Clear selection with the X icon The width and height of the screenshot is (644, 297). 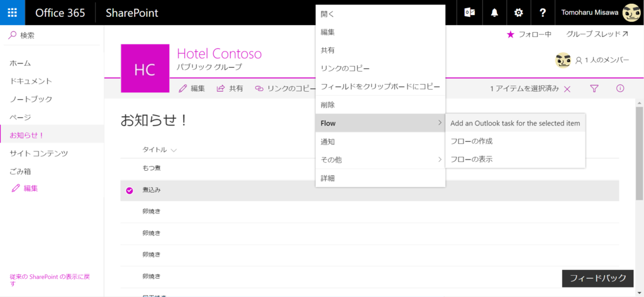(567, 89)
